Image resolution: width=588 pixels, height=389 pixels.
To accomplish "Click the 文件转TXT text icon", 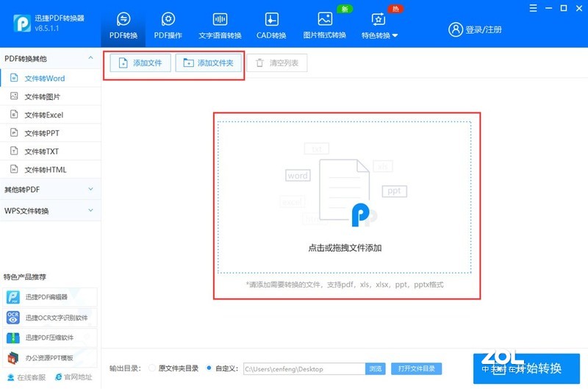I will 14,151.
